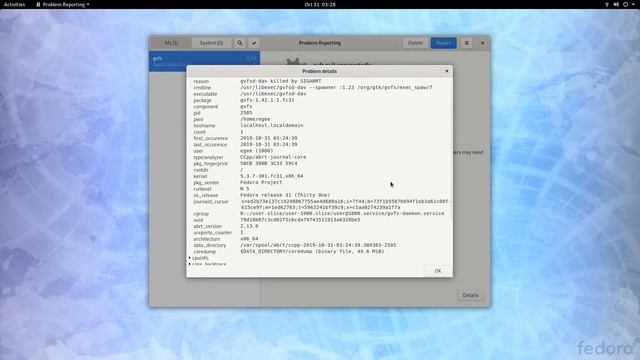This screenshot has width=640, height=360.
Task: Select kernel value '5.3.7-301.fc31.x86_64'
Action: point(271,176)
